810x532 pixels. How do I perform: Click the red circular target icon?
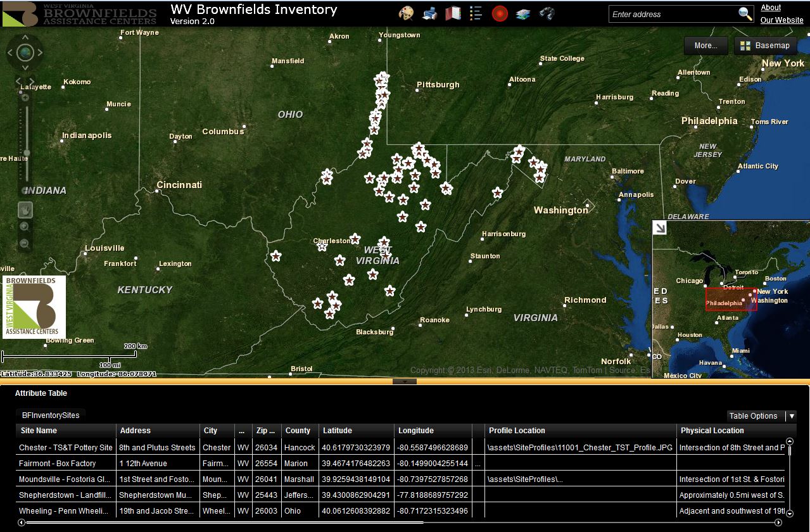click(500, 13)
